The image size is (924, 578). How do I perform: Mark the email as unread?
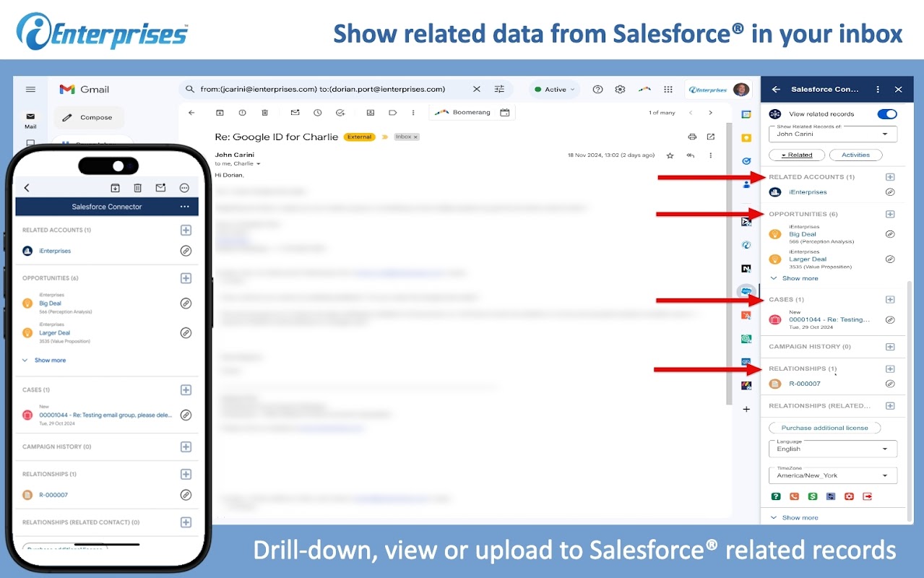point(295,113)
